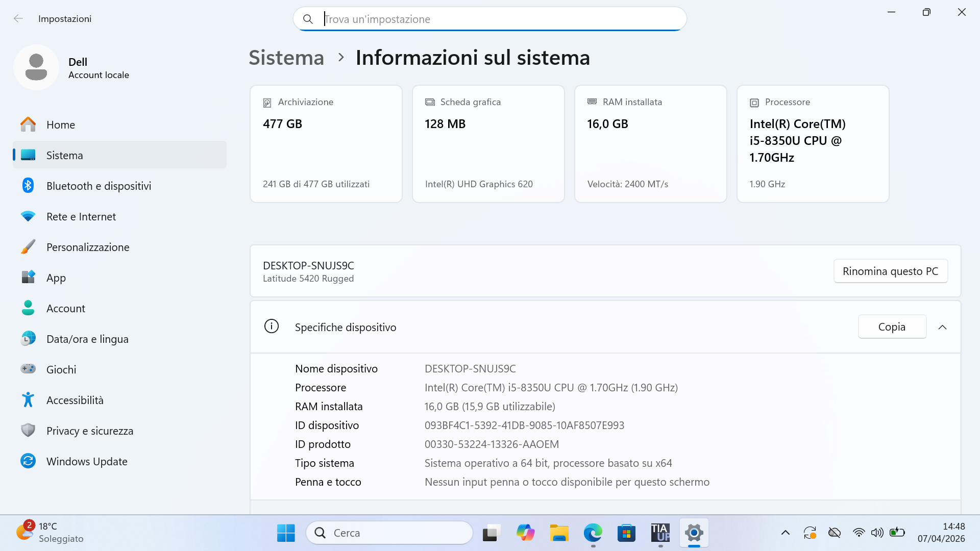Viewport: 980px width, 551px height.
Task: Collapse the Specifiche dispositivo section
Action: (942, 327)
